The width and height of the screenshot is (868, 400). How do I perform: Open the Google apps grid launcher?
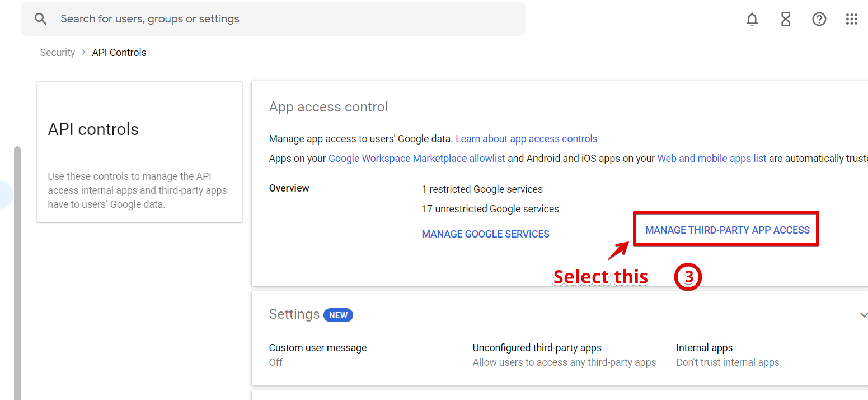851,20
